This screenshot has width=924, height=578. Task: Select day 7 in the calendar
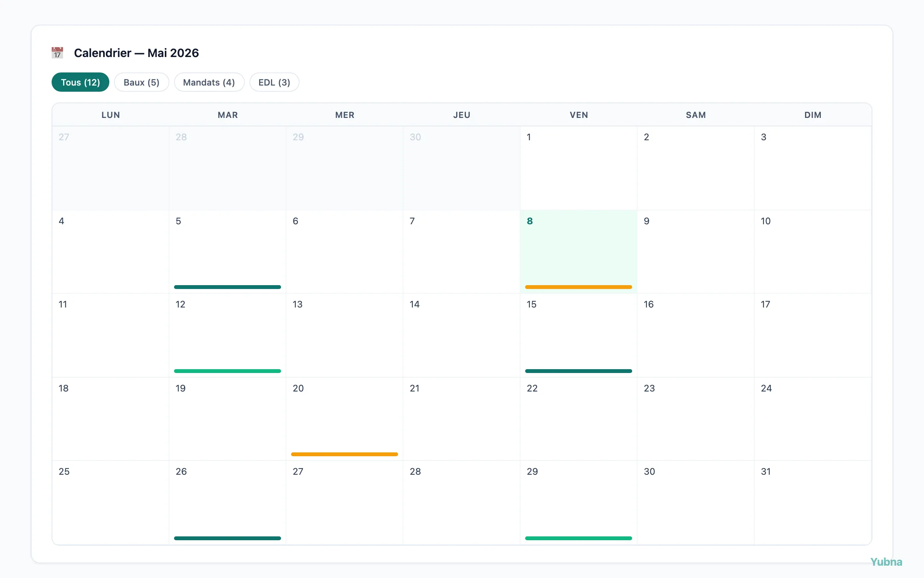(462, 252)
